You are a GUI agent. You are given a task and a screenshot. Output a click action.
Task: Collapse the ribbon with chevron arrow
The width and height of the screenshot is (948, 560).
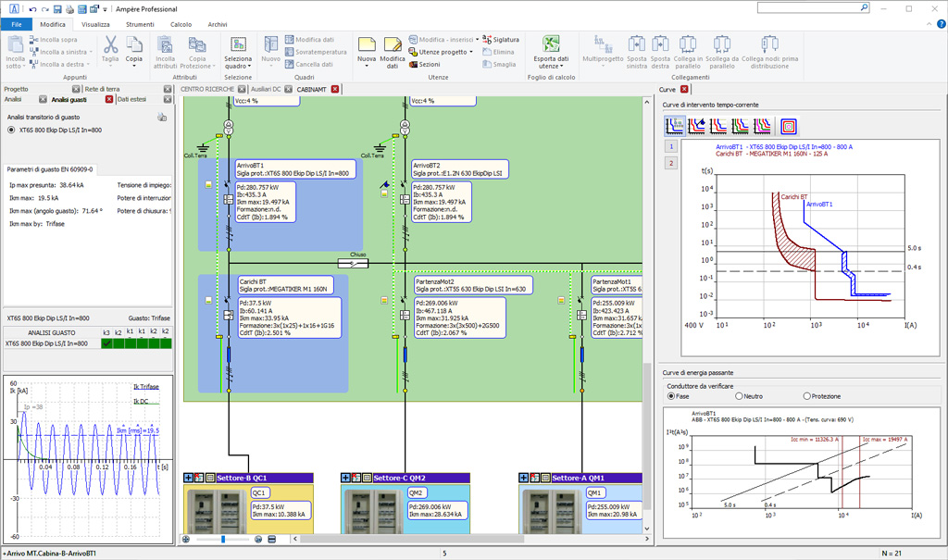929,24
